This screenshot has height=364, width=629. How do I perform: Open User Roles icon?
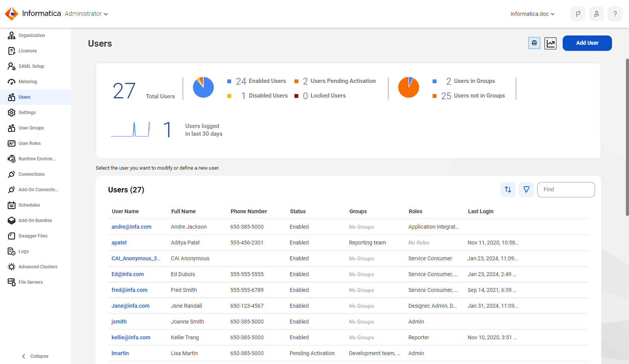[12, 143]
